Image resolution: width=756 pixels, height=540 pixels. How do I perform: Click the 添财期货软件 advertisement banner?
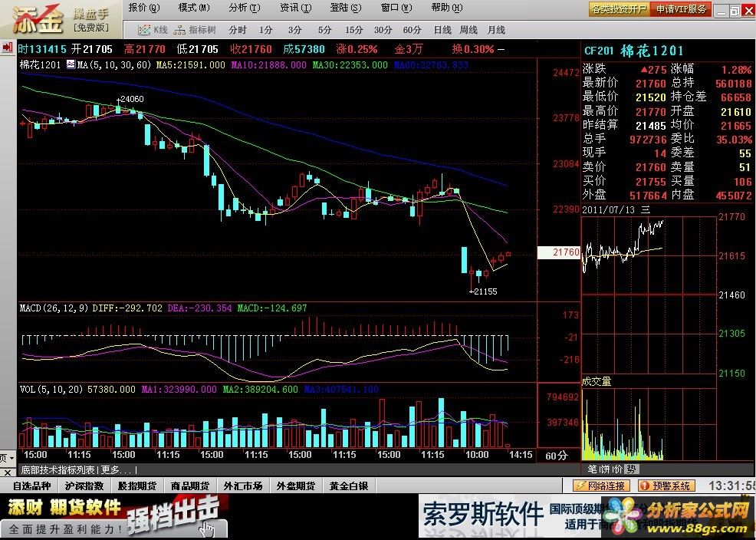pos(113,517)
